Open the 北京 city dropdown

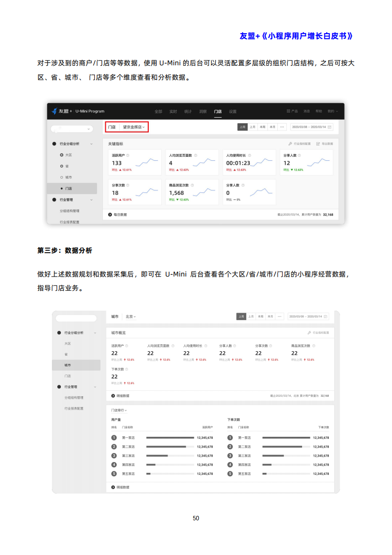point(131,316)
